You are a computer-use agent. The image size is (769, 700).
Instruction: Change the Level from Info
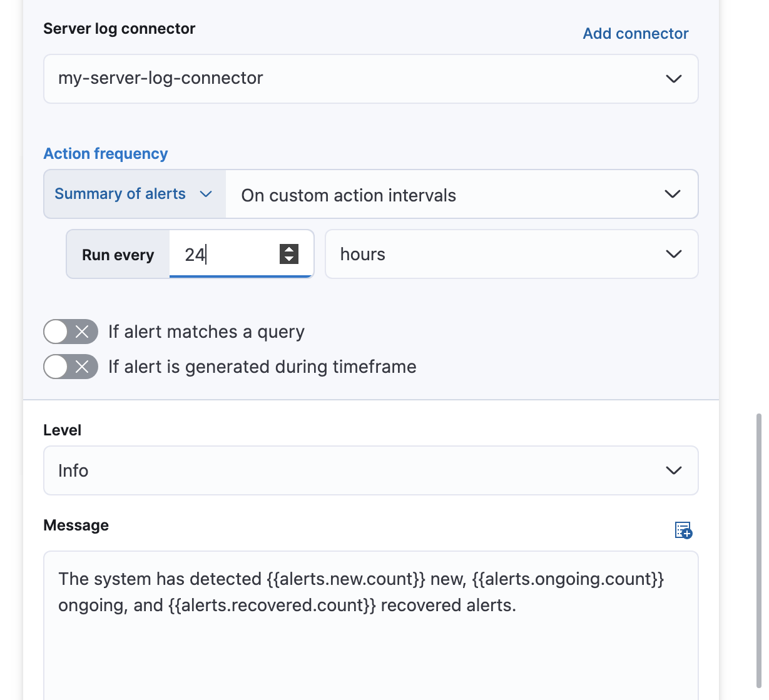[370, 470]
